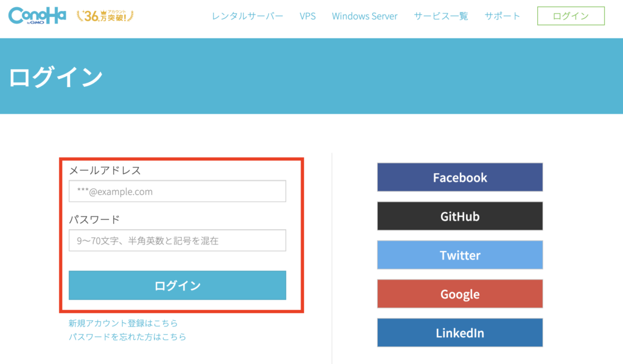
Task: Open the レンタルサーバー menu item
Action: click(248, 16)
